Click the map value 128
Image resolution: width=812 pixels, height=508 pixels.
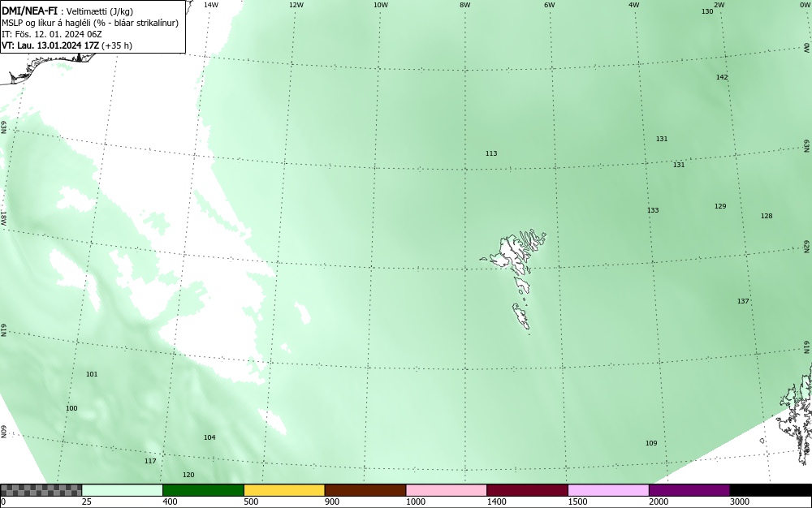(767, 216)
